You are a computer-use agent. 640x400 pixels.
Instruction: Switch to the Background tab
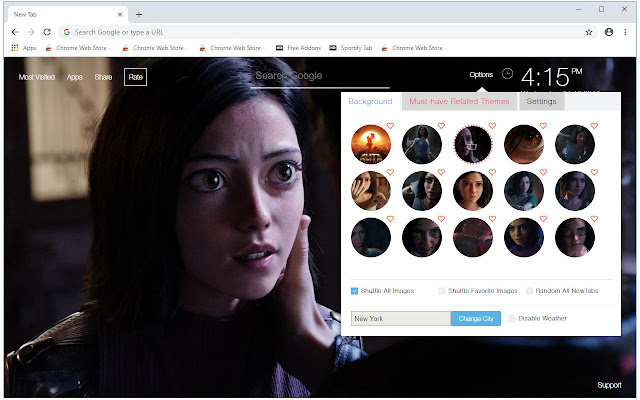coord(370,101)
